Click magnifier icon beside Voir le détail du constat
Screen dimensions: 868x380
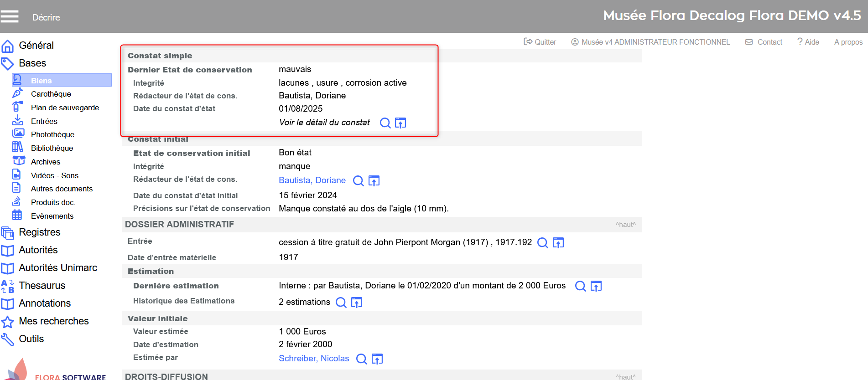pos(385,123)
